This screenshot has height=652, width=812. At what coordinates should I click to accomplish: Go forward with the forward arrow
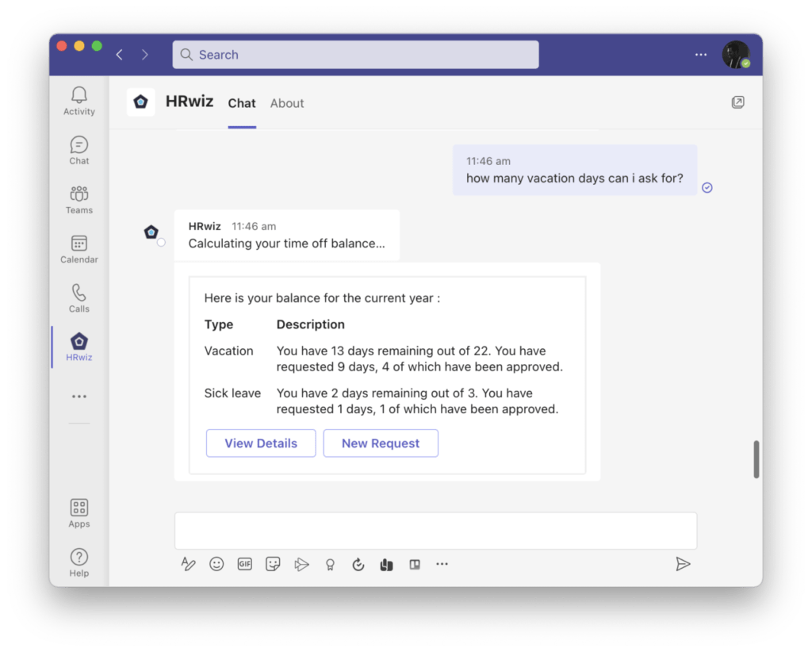click(145, 55)
